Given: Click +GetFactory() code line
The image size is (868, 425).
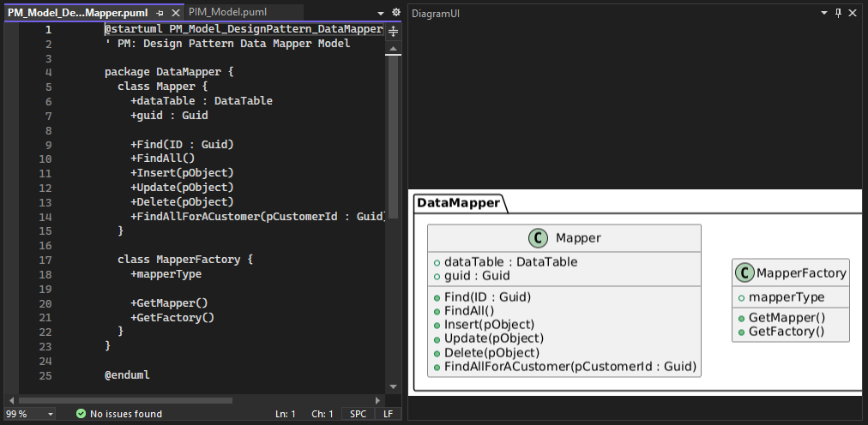Looking at the screenshot, I should point(172,317).
